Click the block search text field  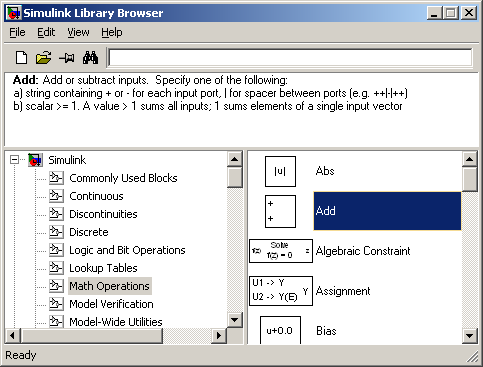click(x=290, y=58)
